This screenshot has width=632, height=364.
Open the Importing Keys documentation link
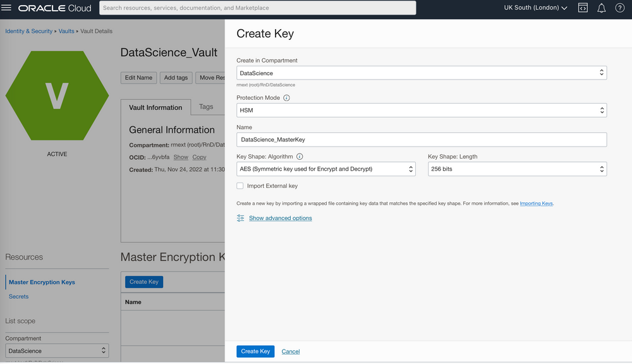pyautogui.click(x=535, y=203)
